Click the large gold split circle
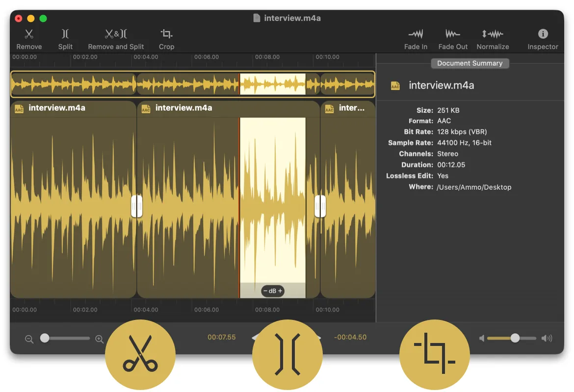This screenshot has width=574, height=392. [287, 354]
